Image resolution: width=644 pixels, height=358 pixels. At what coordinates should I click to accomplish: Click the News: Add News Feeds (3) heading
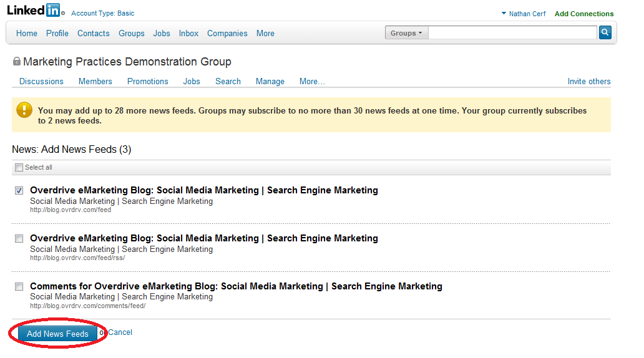click(x=72, y=150)
